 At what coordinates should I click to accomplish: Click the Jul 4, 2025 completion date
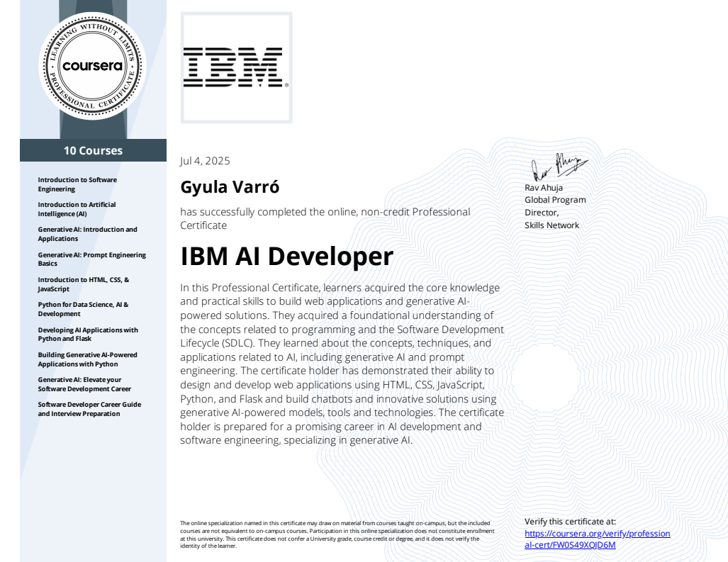click(x=205, y=161)
